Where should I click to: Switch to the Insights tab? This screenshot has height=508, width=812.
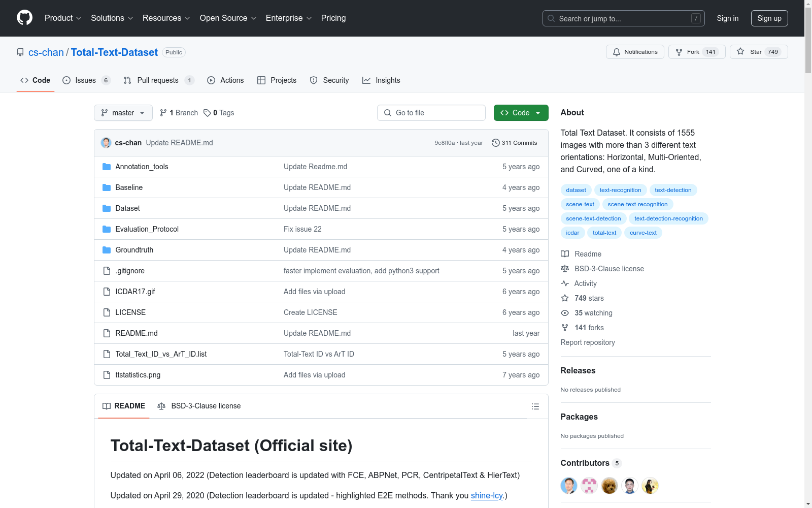point(381,80)
